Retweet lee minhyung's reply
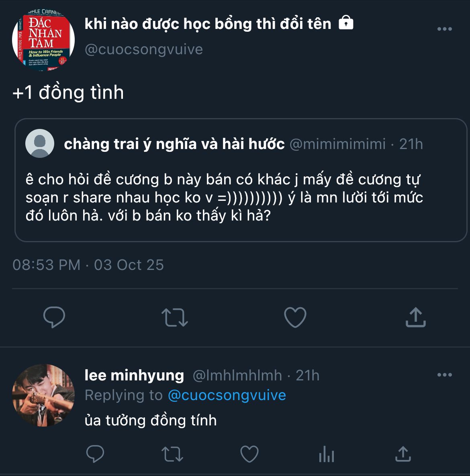Screen dimensions: 470x476 point(172,454)
